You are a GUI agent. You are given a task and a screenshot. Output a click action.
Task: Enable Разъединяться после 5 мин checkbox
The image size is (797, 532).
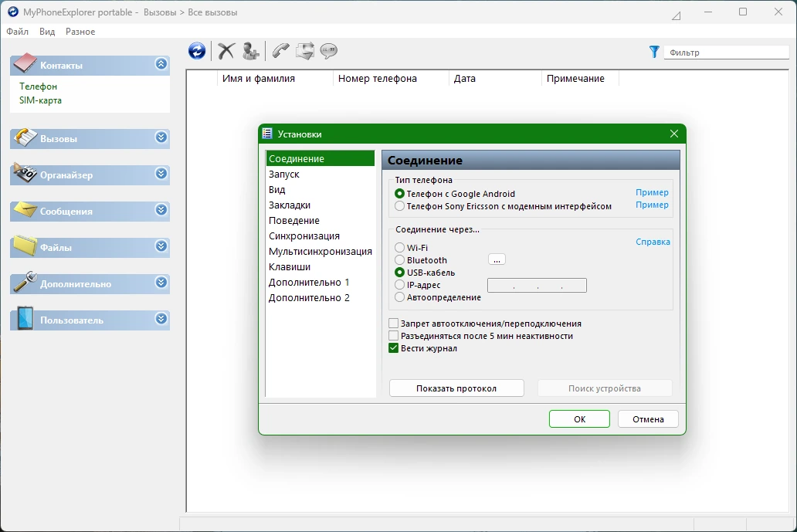(393, 336)
